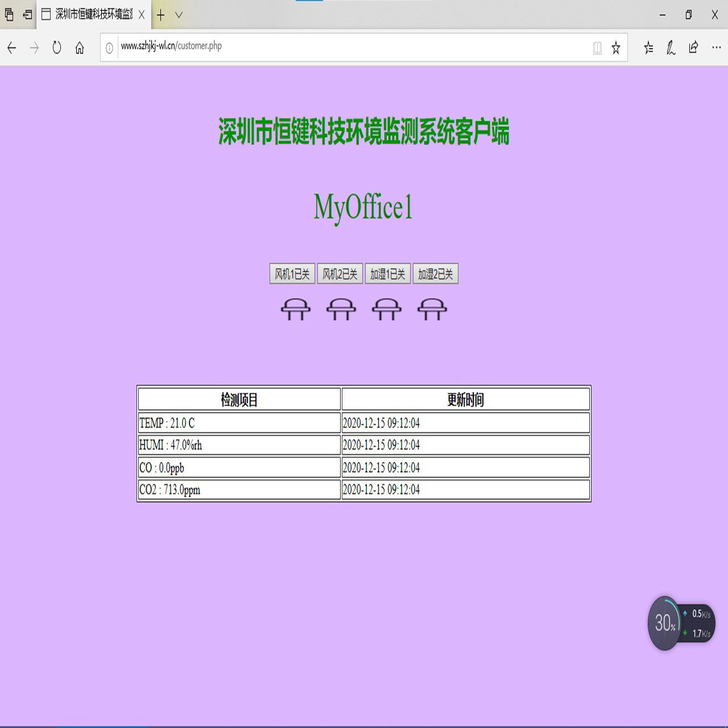The height and width of the screenshot is (728, 728).
Task: Click the 检测项目 column header
Action: coord(239,399)
